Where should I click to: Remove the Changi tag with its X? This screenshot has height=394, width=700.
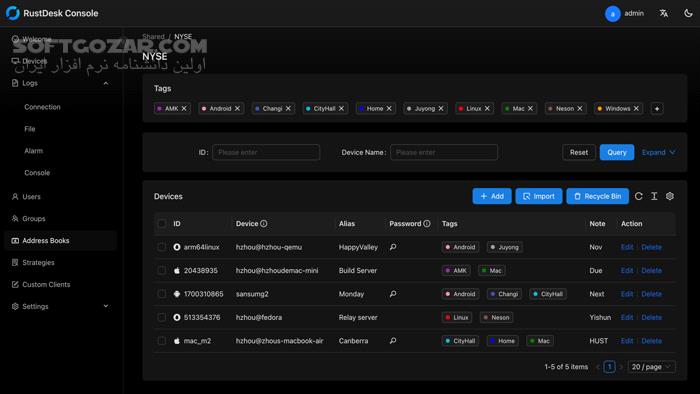288,108
